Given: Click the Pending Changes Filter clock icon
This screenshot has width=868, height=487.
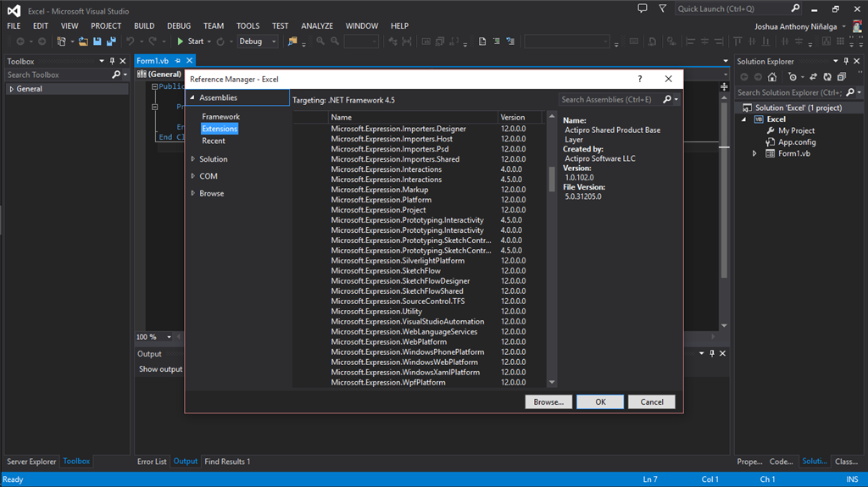Looking at the screenshot, I should click(x=793, y=77).
